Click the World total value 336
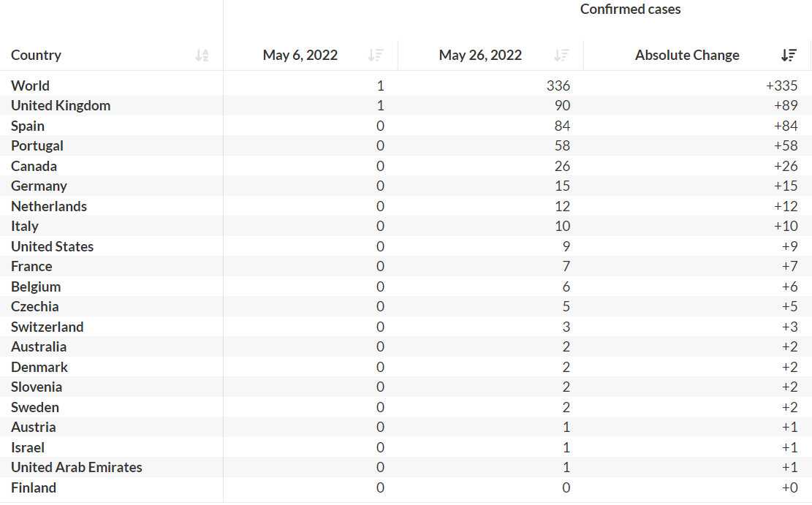Image resolution: width=812 pixels, height=505 pixels. coord(558,86)
